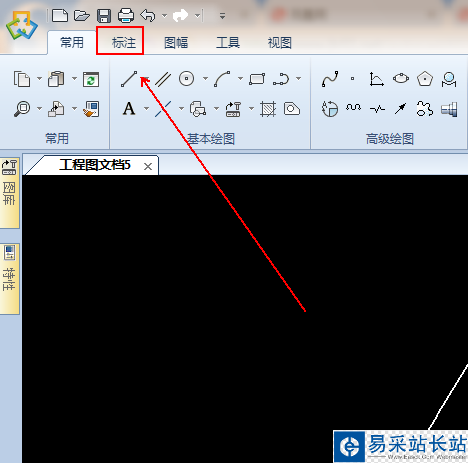Image resolution: width=468 pixels, height=463 pixels.
Task: Click the Copy icon in 常用 group
Action: click(22, 79)
